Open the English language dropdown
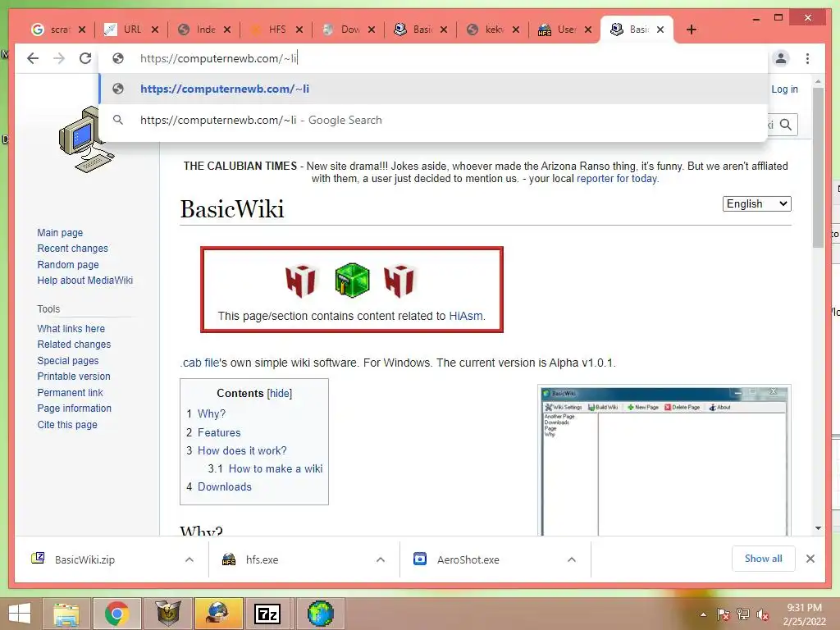840x630 pixels. (x=756, y=203)
